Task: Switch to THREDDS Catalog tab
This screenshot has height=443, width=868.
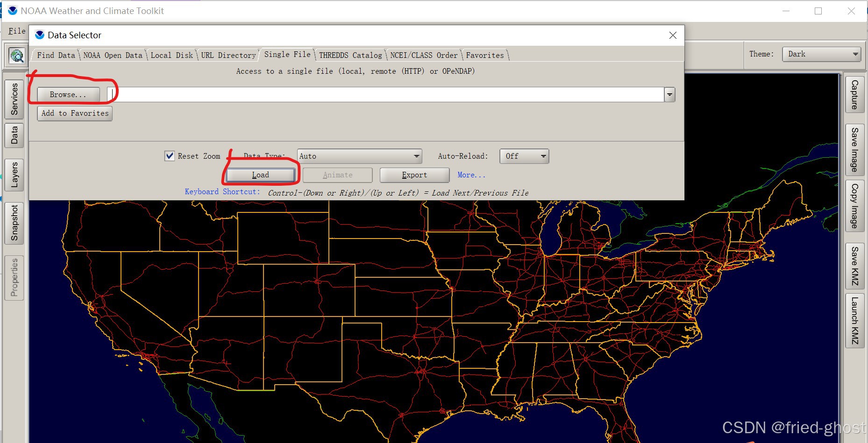Action: point(350,55)
